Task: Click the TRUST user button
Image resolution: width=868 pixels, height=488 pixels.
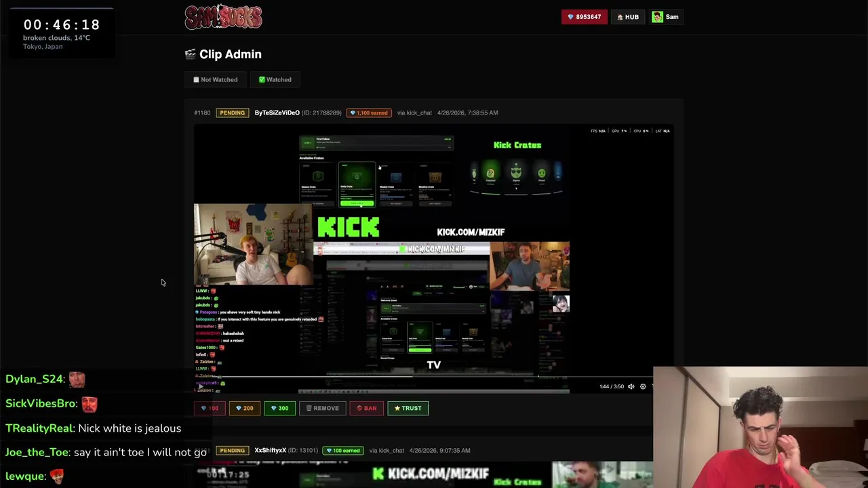Action: [408, 408]
